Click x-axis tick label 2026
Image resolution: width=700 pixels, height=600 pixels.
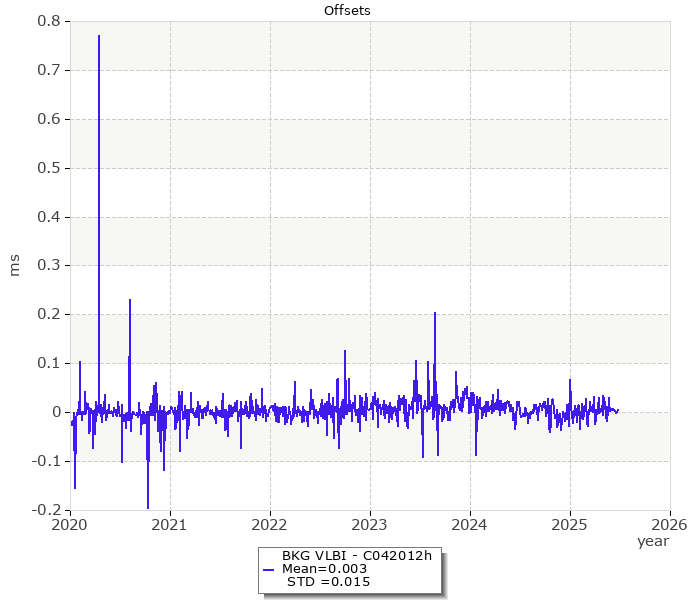point(669,525)
